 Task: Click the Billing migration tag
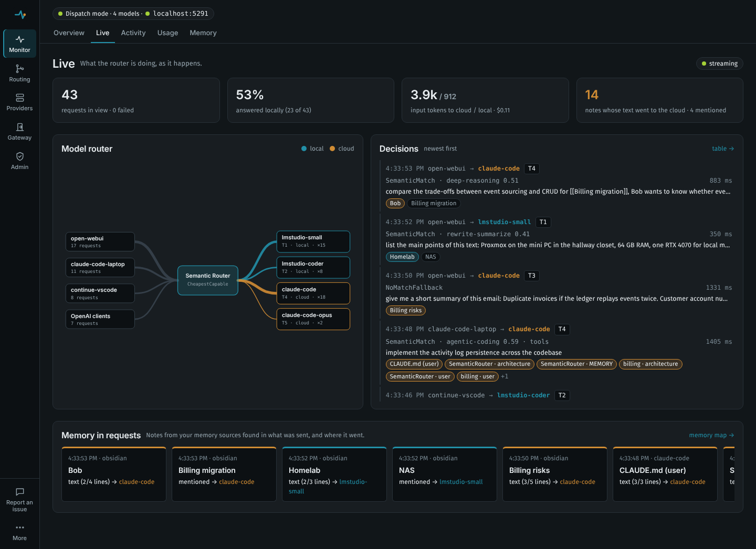click(434, 204)
